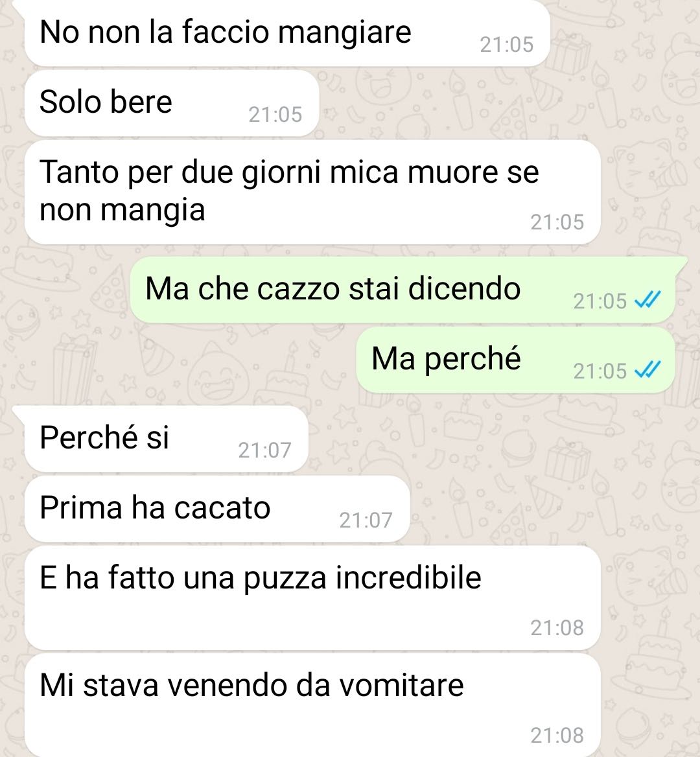Tap the sent "Ma perché" bubble
The image size is (700, 757).
[x=515, y=360]
